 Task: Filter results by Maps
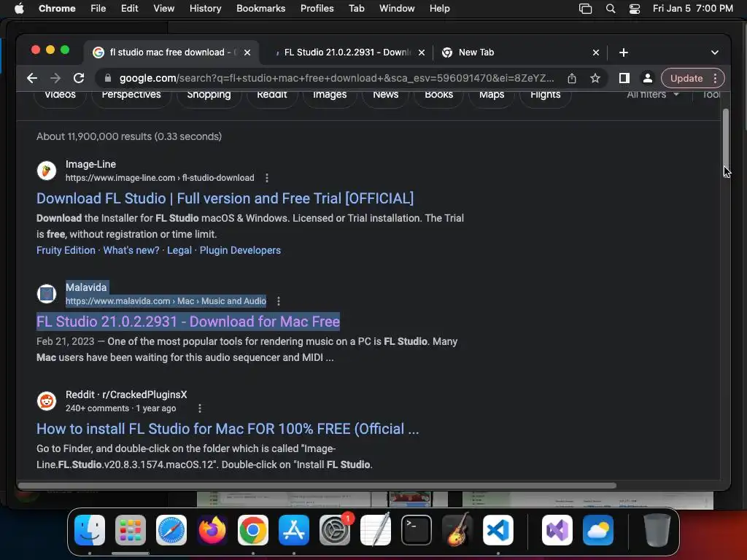pyautogui.click(x=492, y=96)
